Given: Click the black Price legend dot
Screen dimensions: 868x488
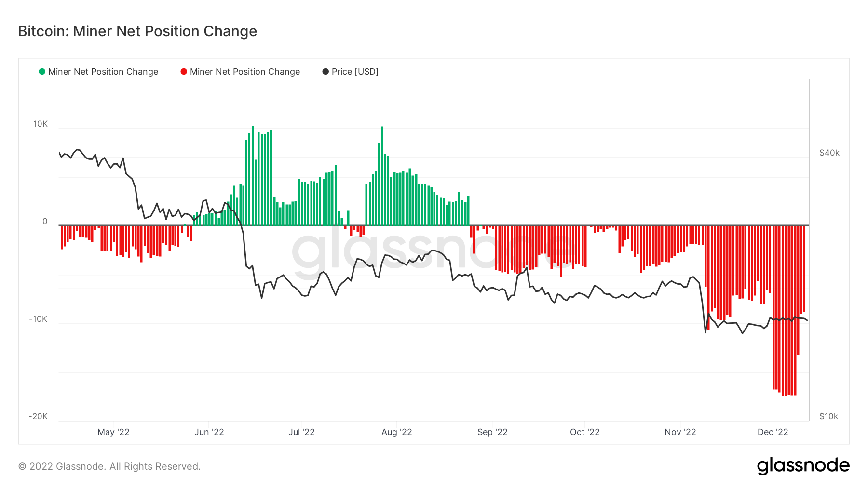Looking at the screenshot, I should (x=325, y=72).
